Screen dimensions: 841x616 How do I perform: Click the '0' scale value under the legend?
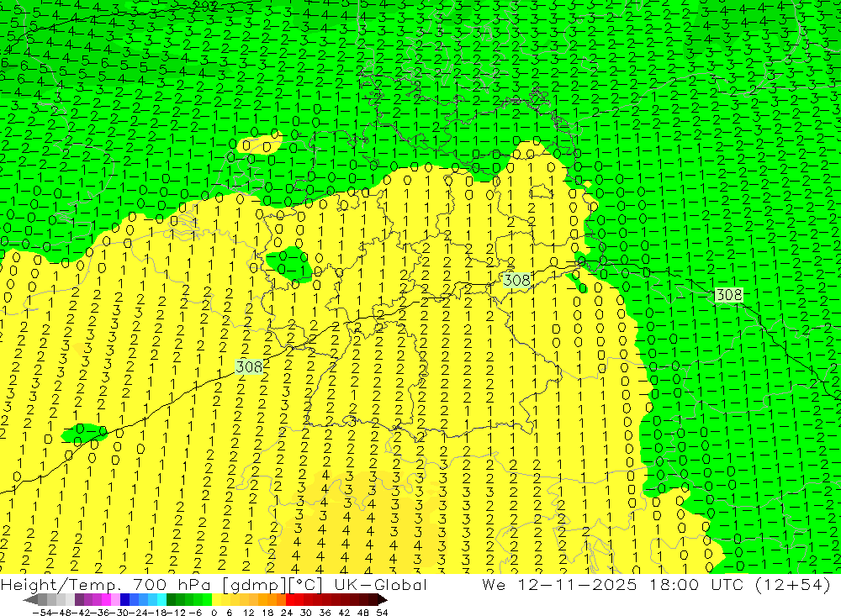pyautogui.click(x=214, y=613)
